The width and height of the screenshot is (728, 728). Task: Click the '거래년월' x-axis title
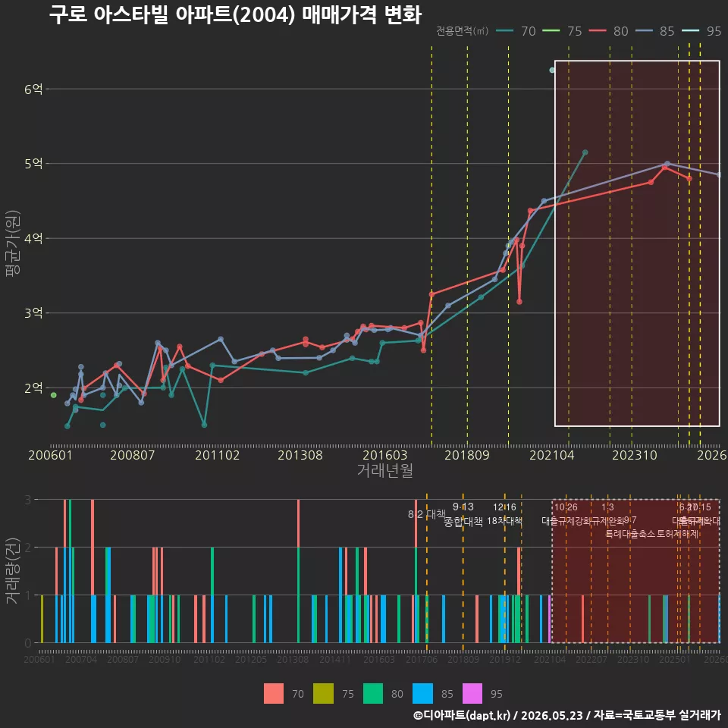coord(385,470)
